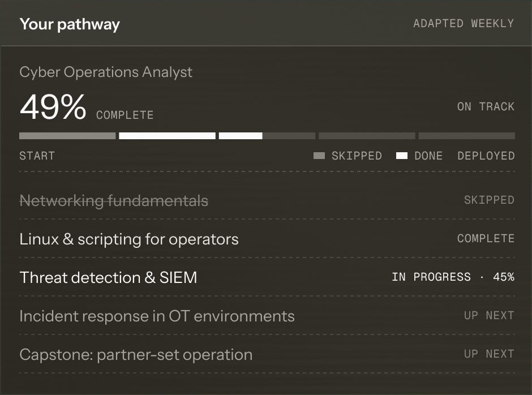Click the last dark progress bar segment

(467, 136)
